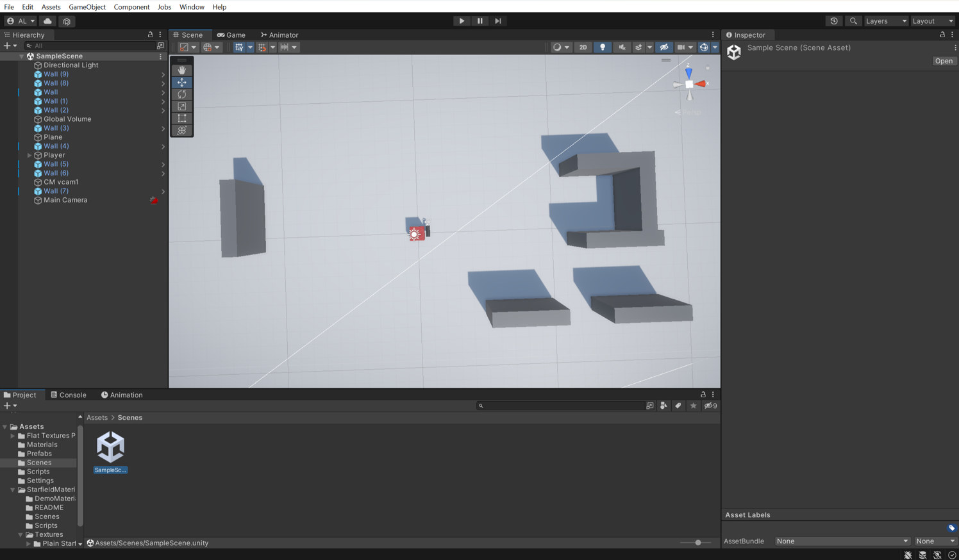Viewport: 959px width, 560px height.
Task: Click Search by Label tag icon
Action: (678, 406)
